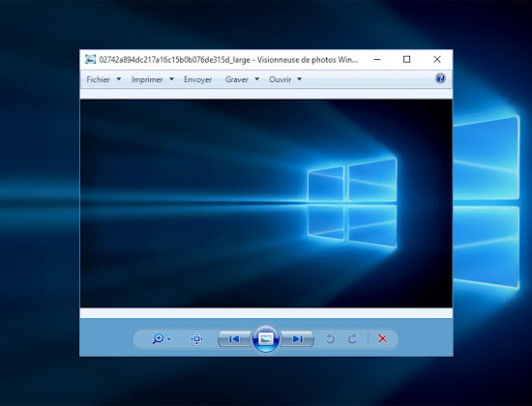The width and height of the screenshot is (532, 406).
Task: Open the blue help icon
Action: (x=440, y=78)
